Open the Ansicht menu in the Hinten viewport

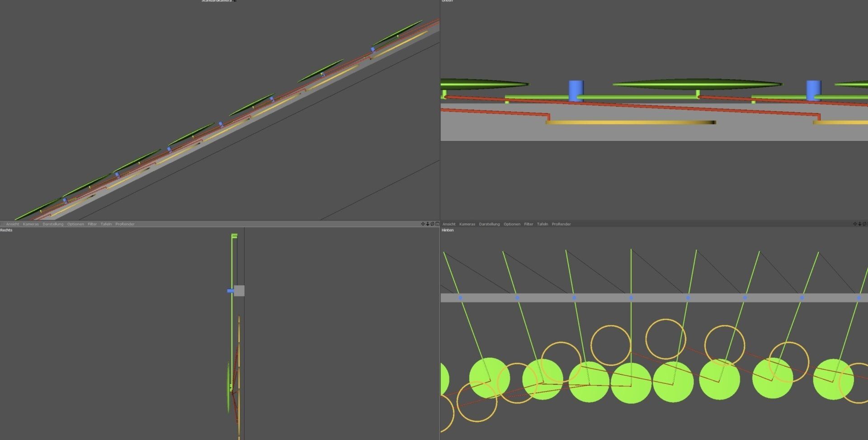pos(449,224)
